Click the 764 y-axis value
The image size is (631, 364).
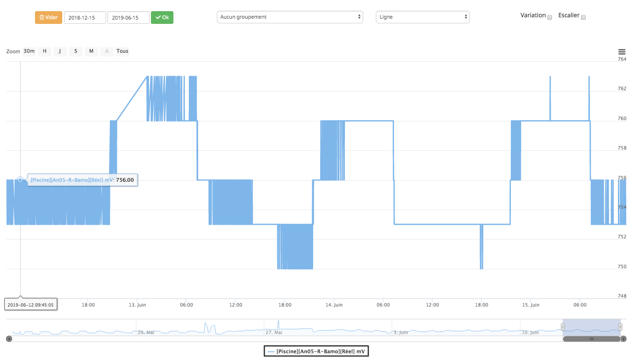(x=622, y=59)
